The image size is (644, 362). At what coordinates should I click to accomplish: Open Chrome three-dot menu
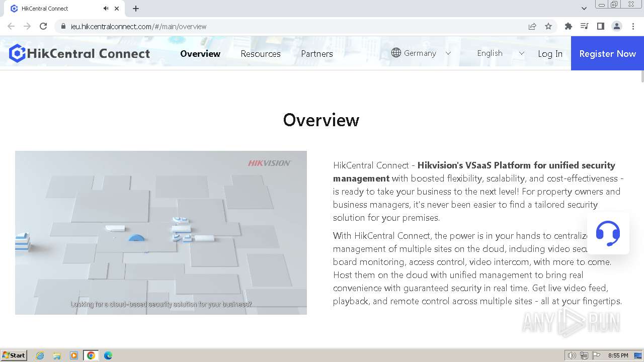point(633,26)
